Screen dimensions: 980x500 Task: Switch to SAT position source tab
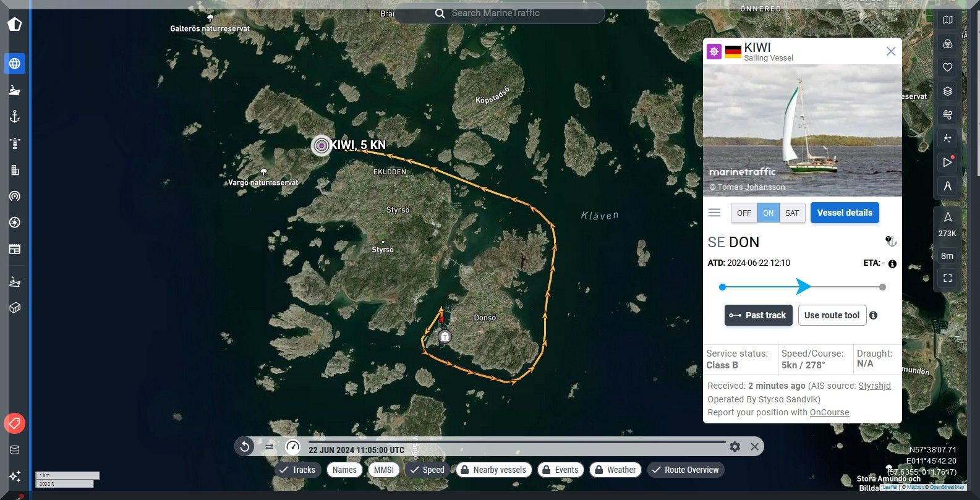(792, 213)
